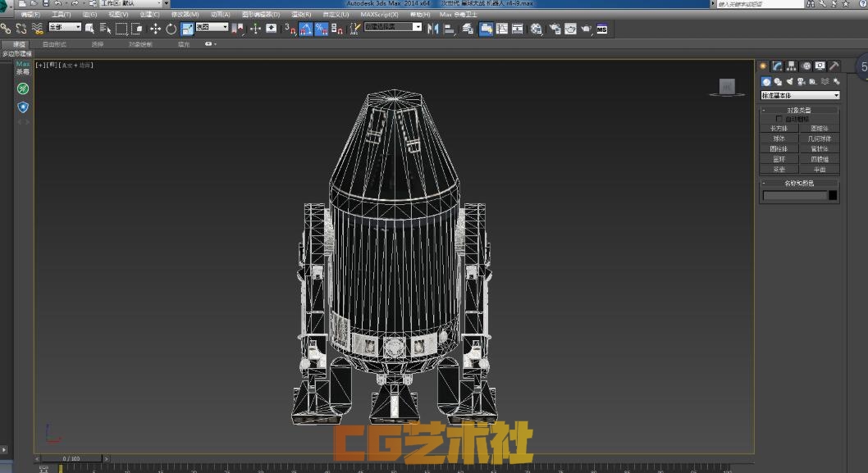868x473 pixels.
Task: Open the Tools menu (工具(T))
Action: coord(61,15)
